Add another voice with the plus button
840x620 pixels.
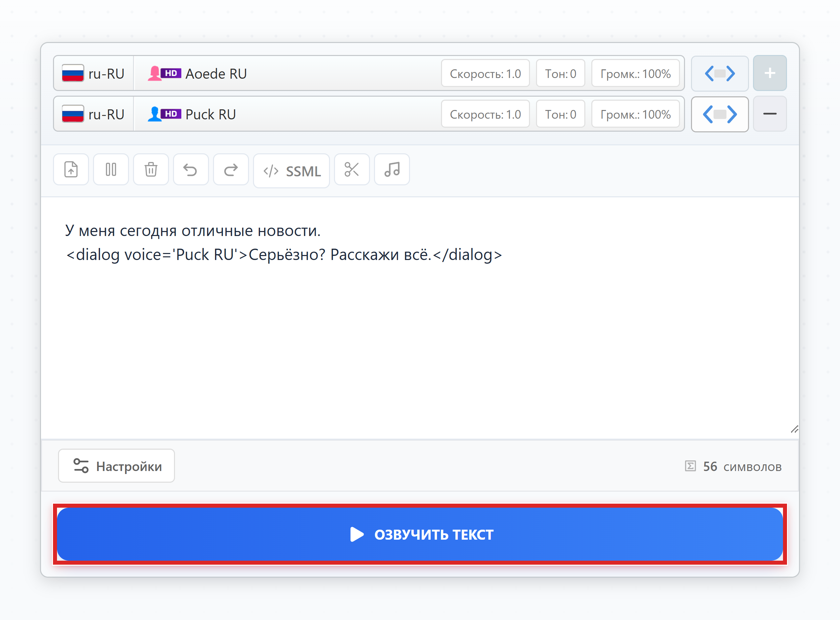click(770, 73)
